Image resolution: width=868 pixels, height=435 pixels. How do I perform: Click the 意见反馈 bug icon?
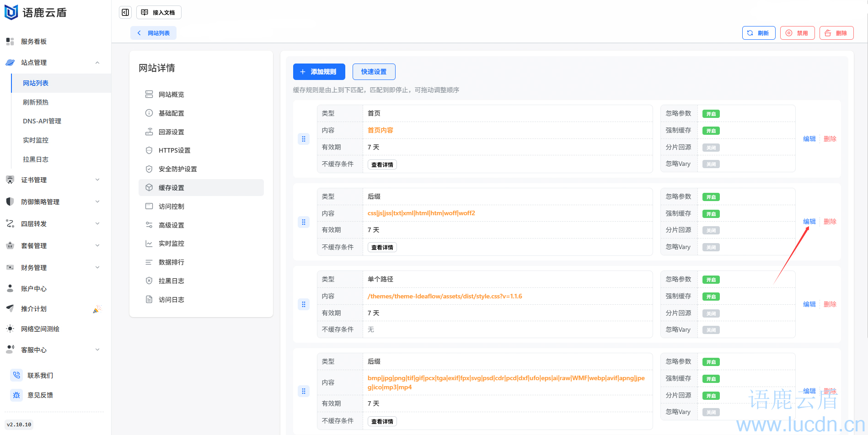16,395
